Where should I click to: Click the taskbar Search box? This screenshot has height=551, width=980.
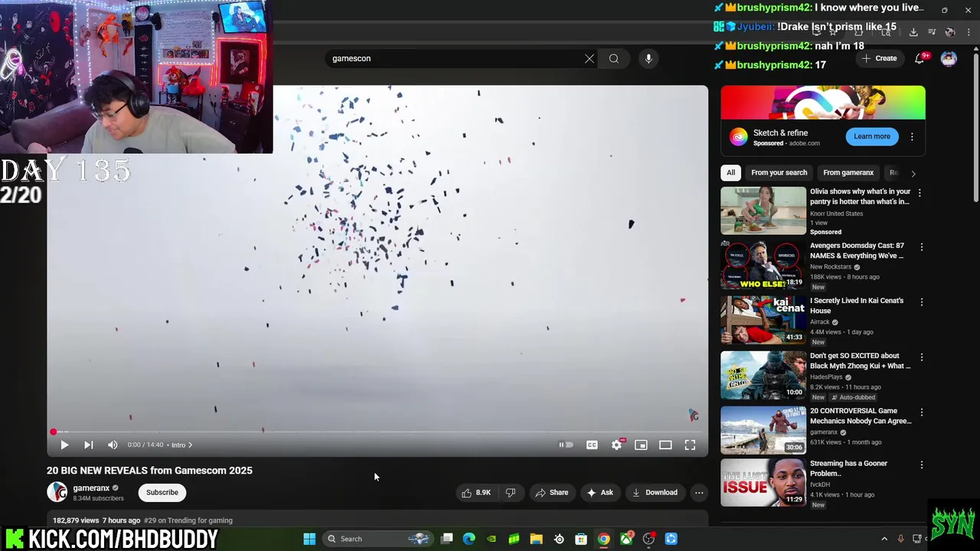tap(377, 539)
